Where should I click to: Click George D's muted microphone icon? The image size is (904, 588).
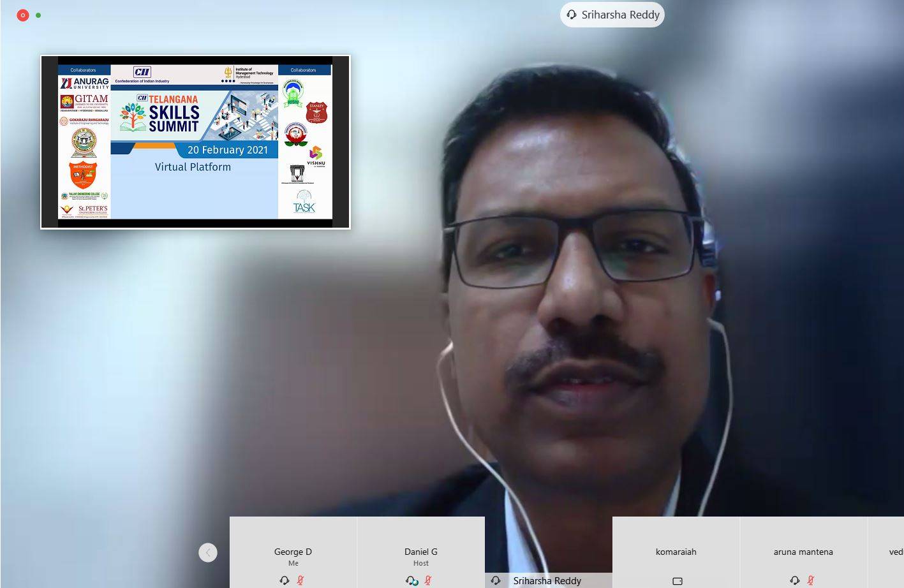(x=300, y=580)
